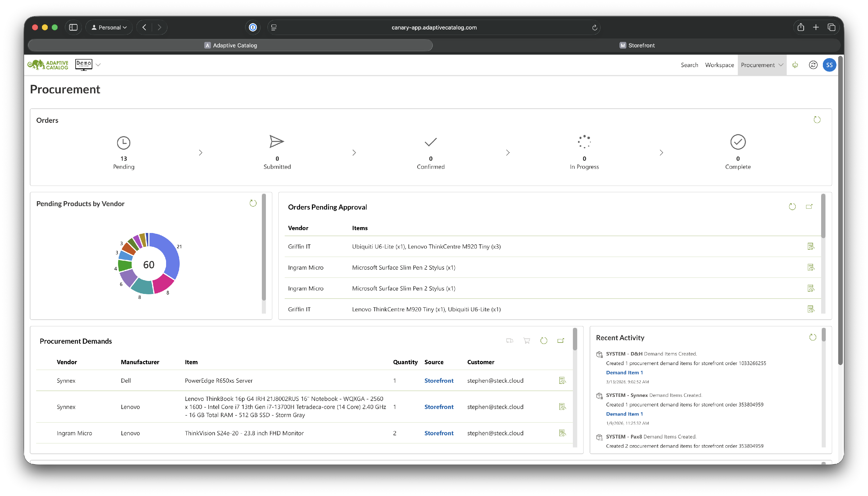Refresh the Recent Activity panel
The height and width of the screenshot is (496, 868).
click(812, 337)
